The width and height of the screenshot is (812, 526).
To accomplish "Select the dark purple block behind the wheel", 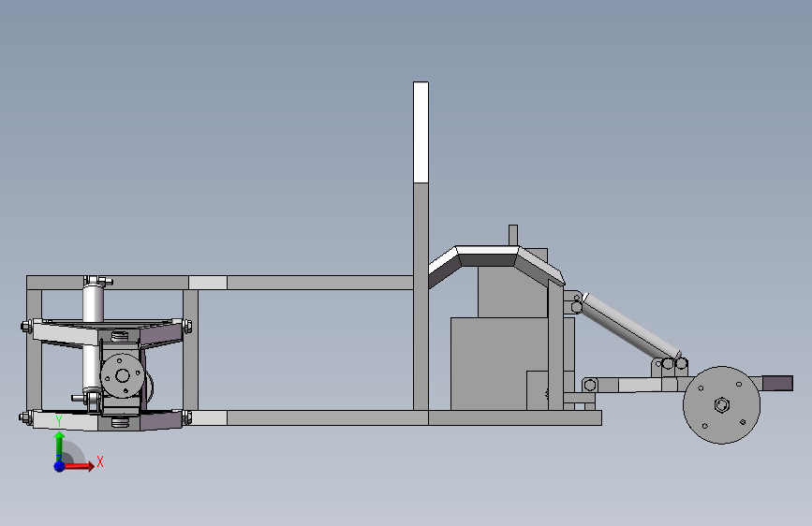I will (777, 383).
